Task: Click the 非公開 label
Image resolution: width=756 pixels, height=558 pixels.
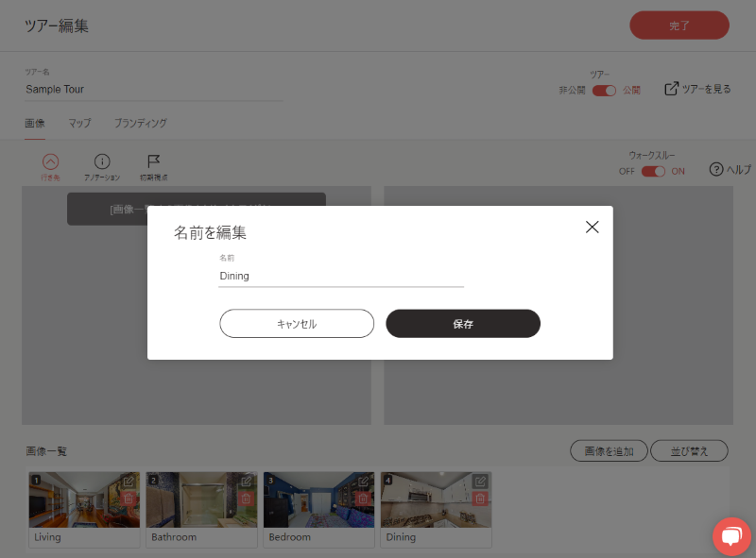Action: [x=572, y=90]
